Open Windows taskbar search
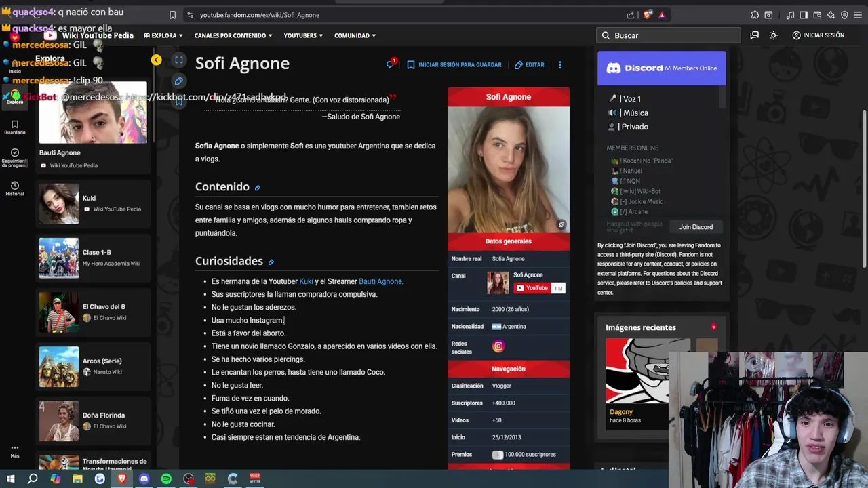 (x=33, y=479)
